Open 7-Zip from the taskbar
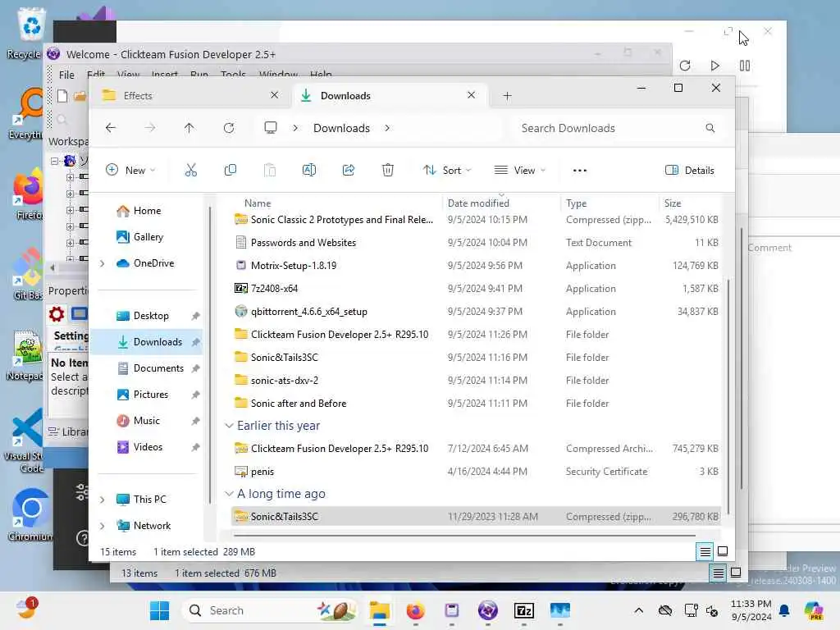 point(524,610)
